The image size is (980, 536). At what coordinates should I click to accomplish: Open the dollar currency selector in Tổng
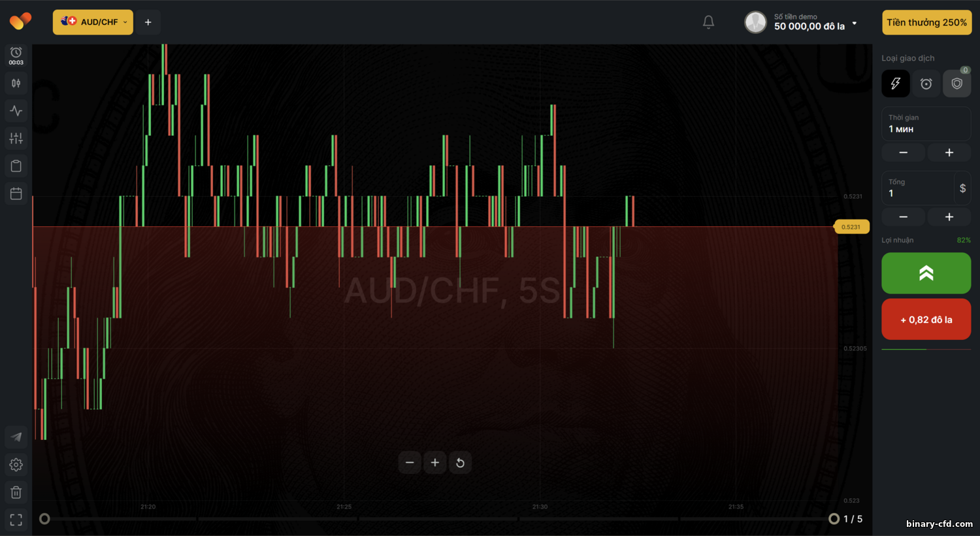962,188
